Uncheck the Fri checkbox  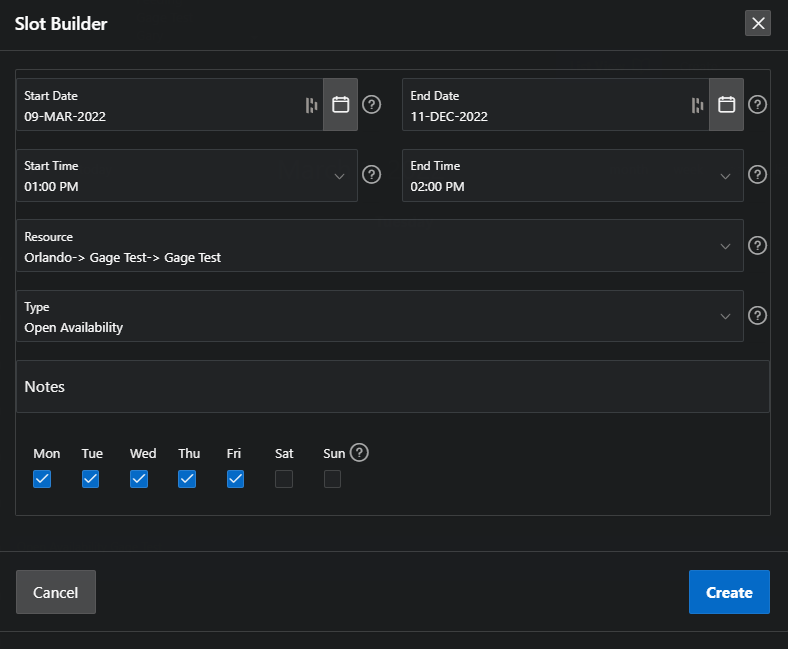pyautogui.click(x=235, y=479)
